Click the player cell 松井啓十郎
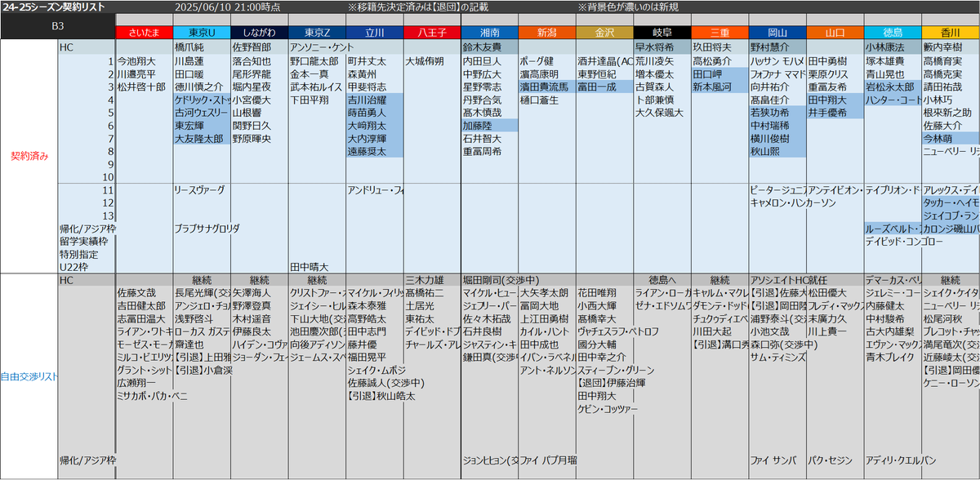 click(x=145, y=86)
